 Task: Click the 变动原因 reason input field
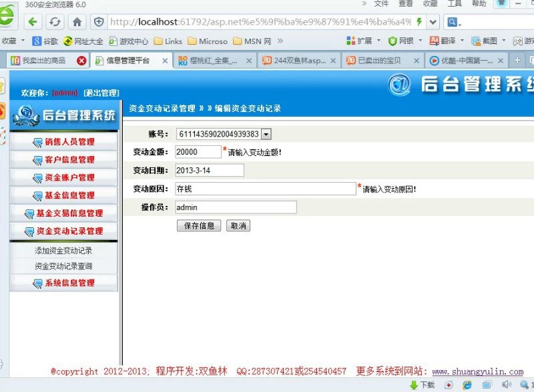[x=266, y=189]
